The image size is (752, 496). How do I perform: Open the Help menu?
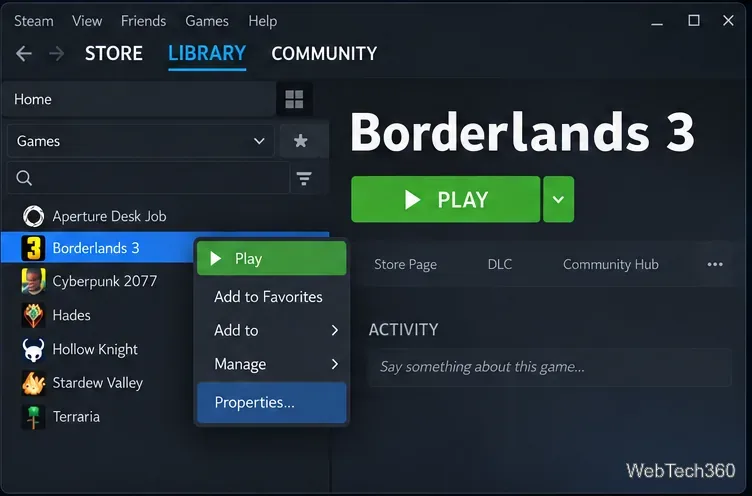[262, 21]
